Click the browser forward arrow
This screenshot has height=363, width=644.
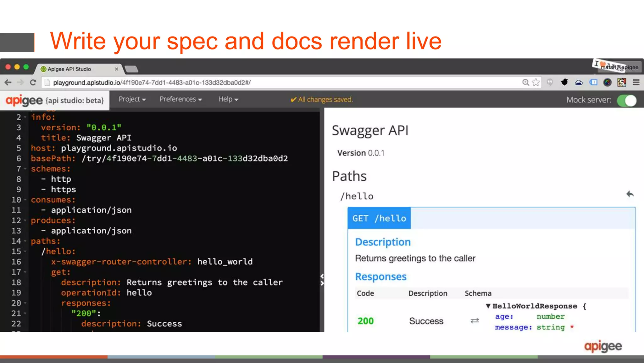tap(20, 82)
